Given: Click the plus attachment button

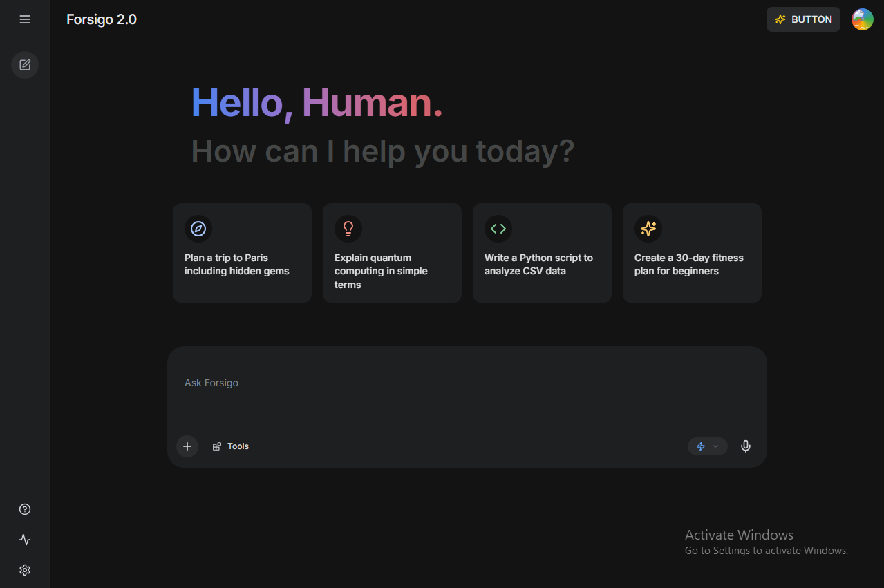Looking at the screenshot, I should tap(187, 446).
